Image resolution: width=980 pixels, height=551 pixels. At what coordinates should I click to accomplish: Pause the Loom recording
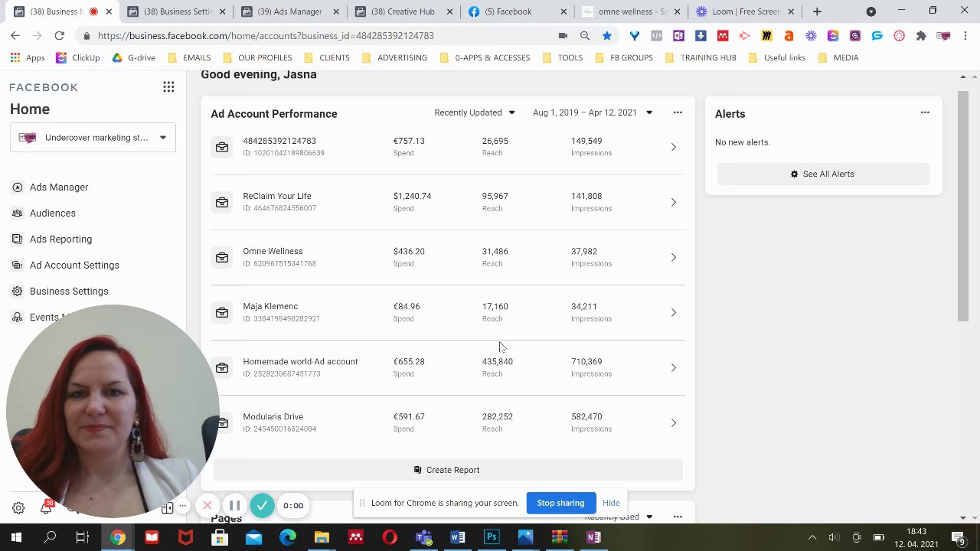(235, 505)
